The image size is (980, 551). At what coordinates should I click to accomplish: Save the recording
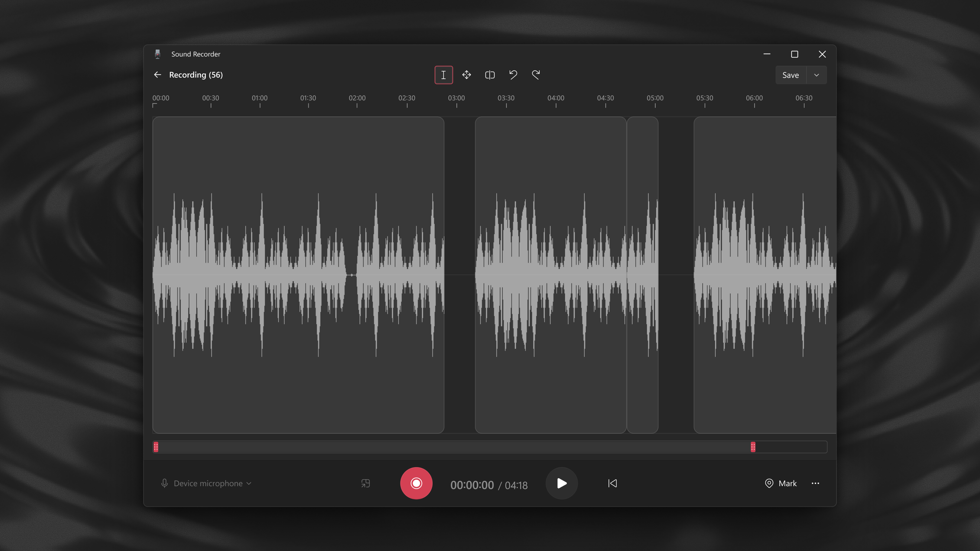(x=790, y=75)
